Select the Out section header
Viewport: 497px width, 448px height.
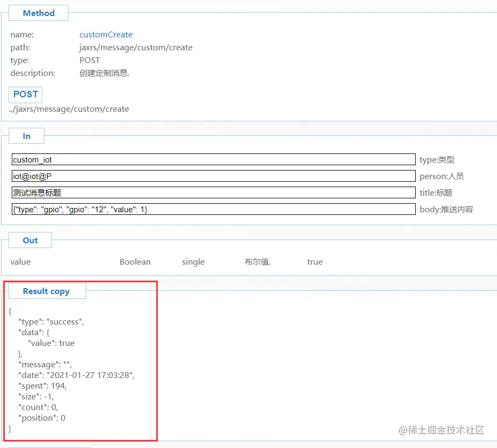point(30,240)
